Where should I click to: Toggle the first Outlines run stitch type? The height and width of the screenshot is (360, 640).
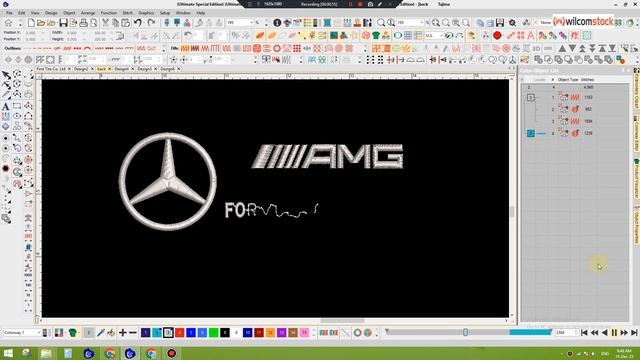27,49
